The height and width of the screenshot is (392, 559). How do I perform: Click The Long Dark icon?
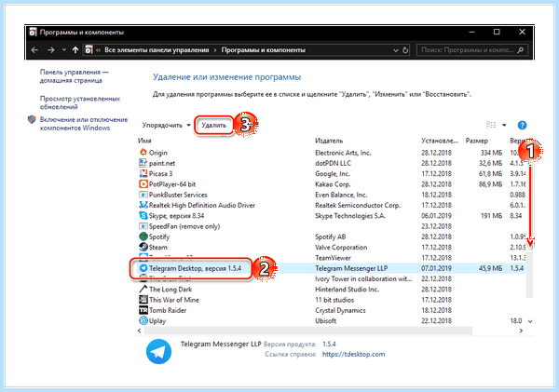[143, 289]
